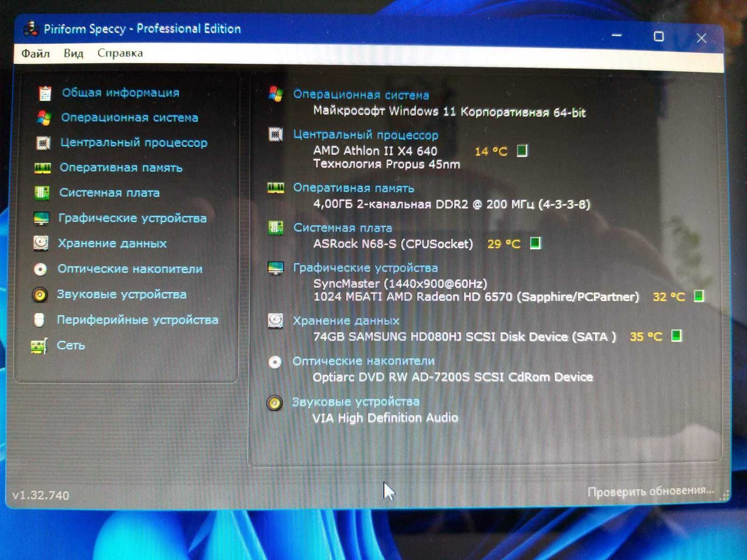Viewport: 747px width, 560px height.
Task: Click the hard drive icon in sidebar
Action: pyautogui.click(x=41, y=243)
